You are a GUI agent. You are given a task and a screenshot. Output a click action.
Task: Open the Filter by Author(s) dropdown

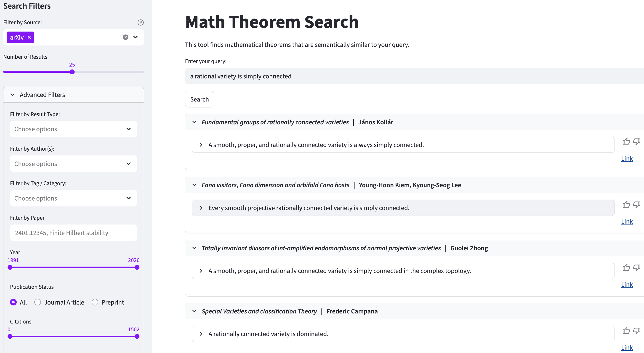[x=74, y=164]
